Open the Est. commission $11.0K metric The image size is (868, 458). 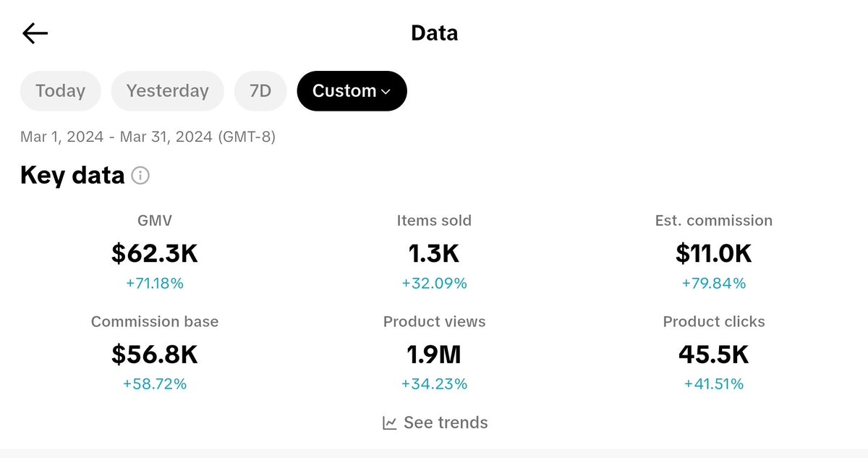point(714,252)
